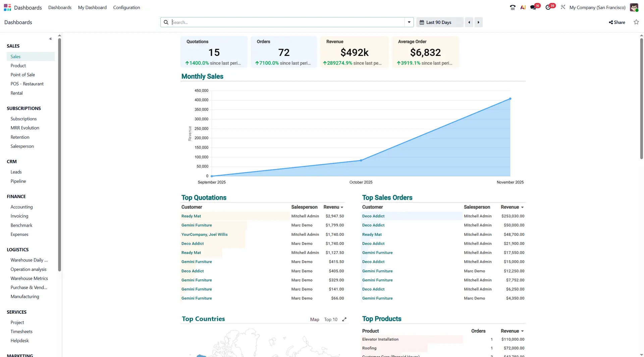Click the Share button

[x=617, y=22]
